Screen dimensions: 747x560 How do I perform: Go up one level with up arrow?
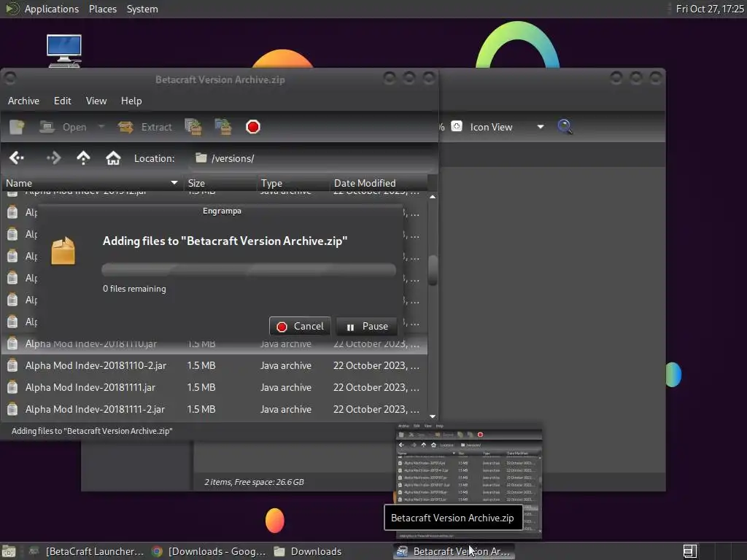pos(83,158)
